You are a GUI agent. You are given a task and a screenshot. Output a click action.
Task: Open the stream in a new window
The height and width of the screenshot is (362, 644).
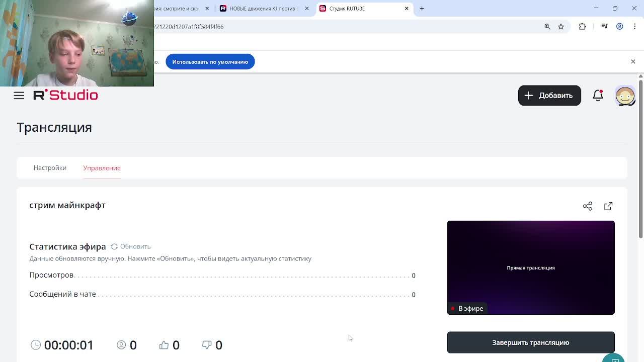[608, 206]
